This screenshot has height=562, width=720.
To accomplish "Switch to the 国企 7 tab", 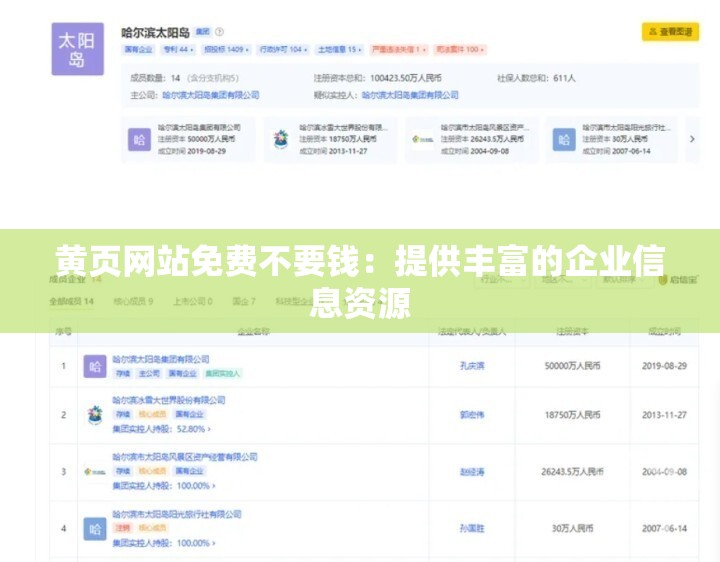I will 244,301.
